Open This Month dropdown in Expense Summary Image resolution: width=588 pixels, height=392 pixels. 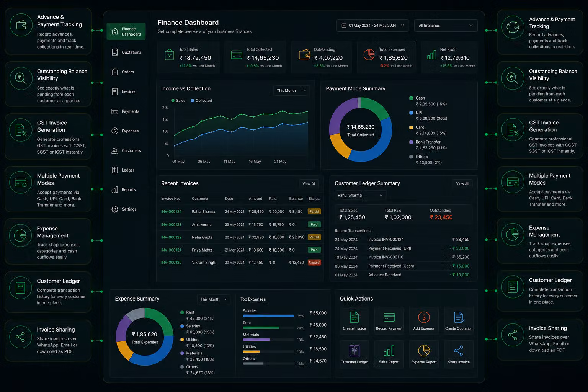(x=214, y=299)
